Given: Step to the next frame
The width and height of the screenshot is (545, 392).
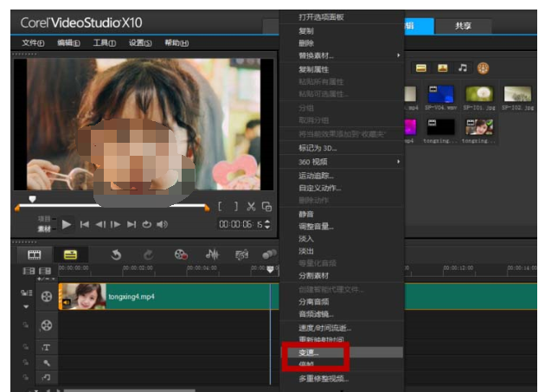Looking at the screenshot, I should pos(115,225).
